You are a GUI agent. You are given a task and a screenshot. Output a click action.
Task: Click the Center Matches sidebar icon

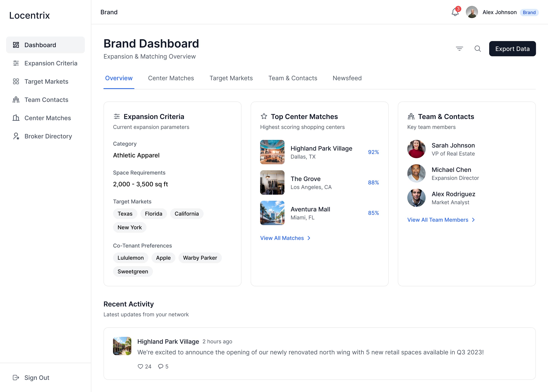pyautogui.click(x=16, y=118)
